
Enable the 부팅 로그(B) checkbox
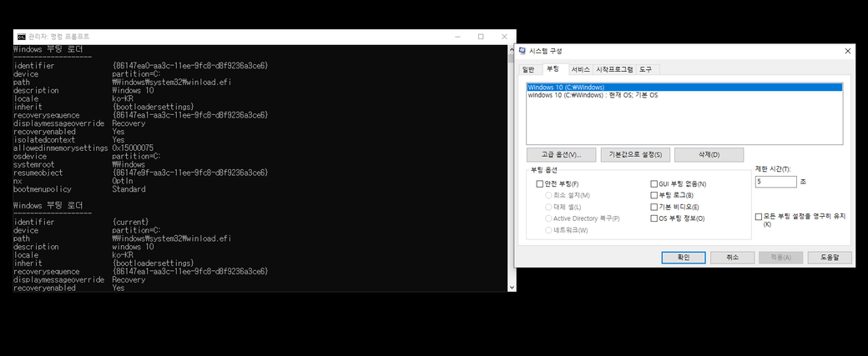click(654, 195)
